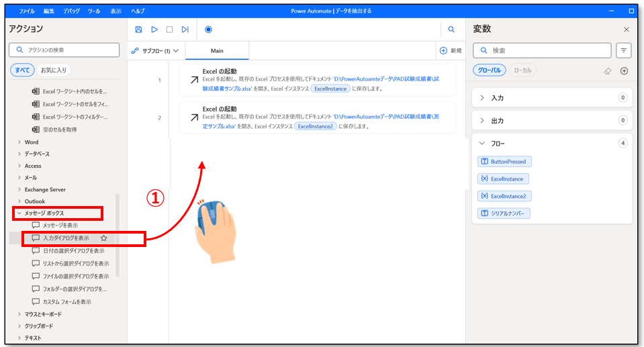Expand the 入力 variables section
Viewport: 644px width, 347px height.
(x=482, y=98)
